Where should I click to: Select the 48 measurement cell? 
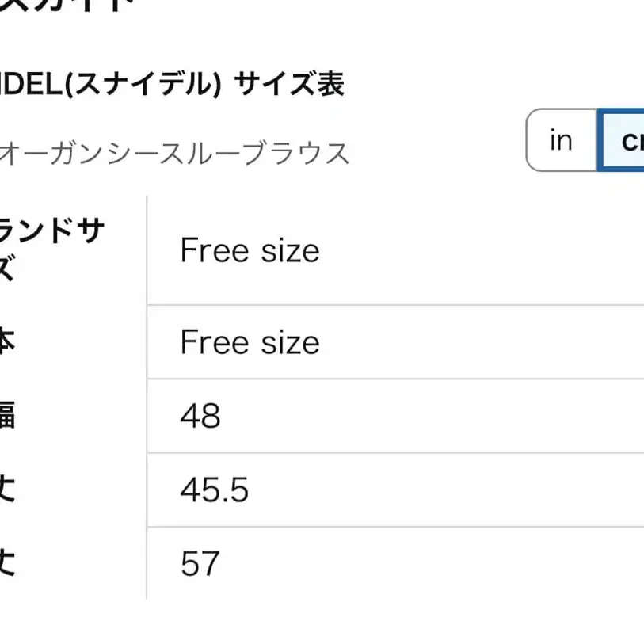click(x=200, y=416)
